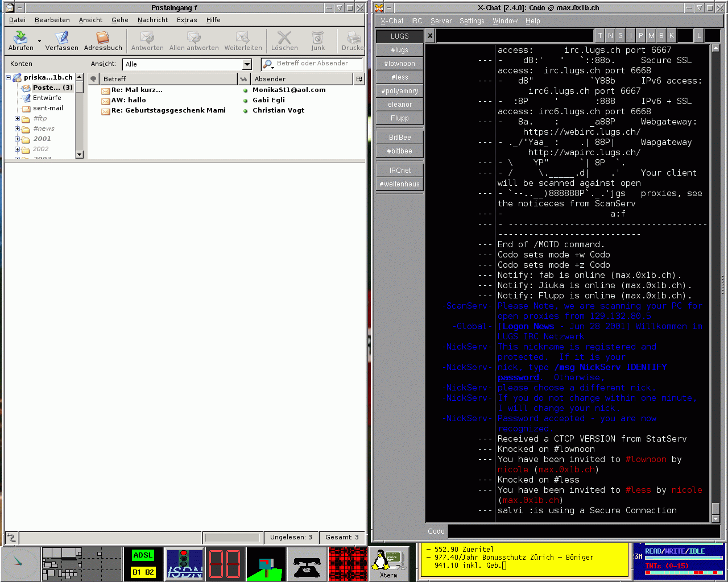
Task: Mark as Junk with toolbar icon
Action: [318, 40]
